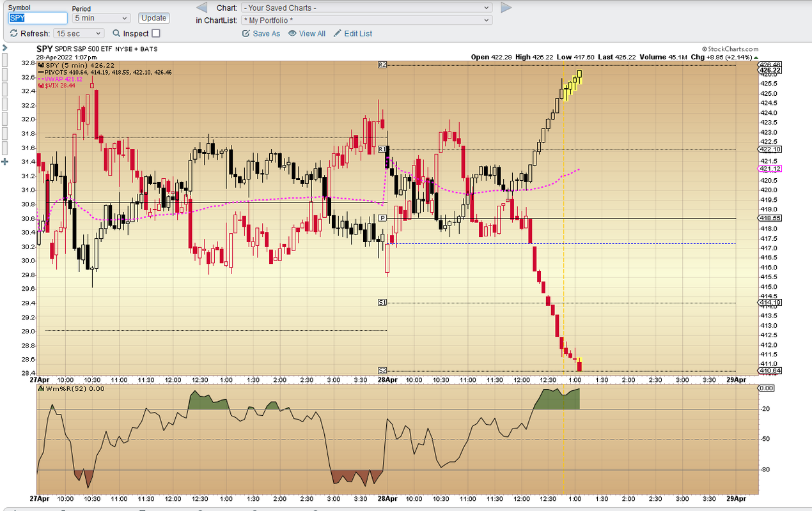Click the 418.55 price tag on right axis
Screen dimensions: 812x511
770,218
